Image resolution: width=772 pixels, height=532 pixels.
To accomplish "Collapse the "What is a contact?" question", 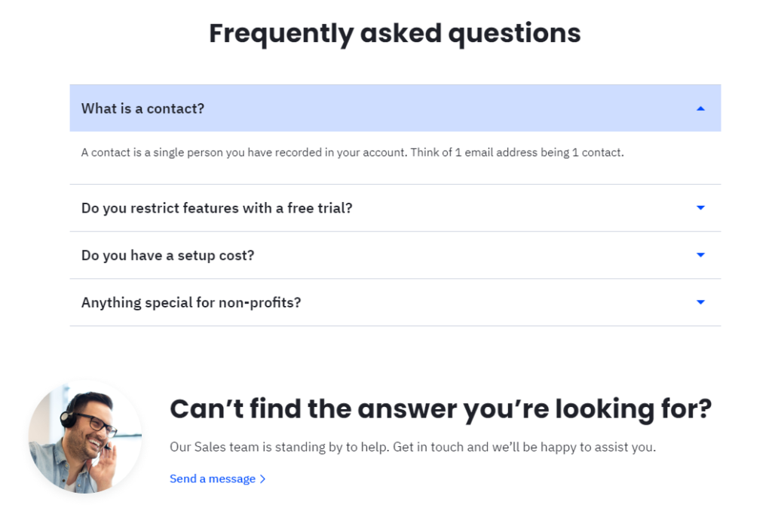I will pyautogui.click(x=143, y=109).
